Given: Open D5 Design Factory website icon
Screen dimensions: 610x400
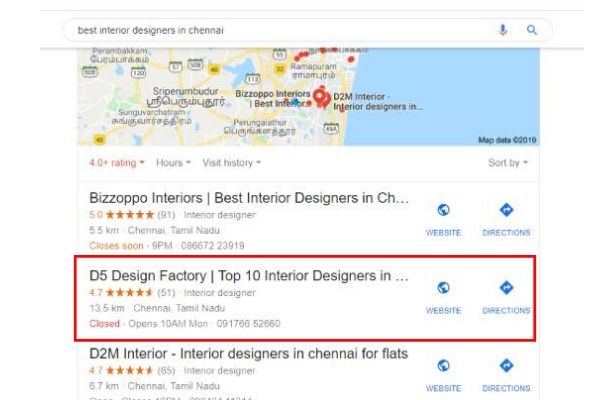Looking at the screenshot, I should pos(443,288).
